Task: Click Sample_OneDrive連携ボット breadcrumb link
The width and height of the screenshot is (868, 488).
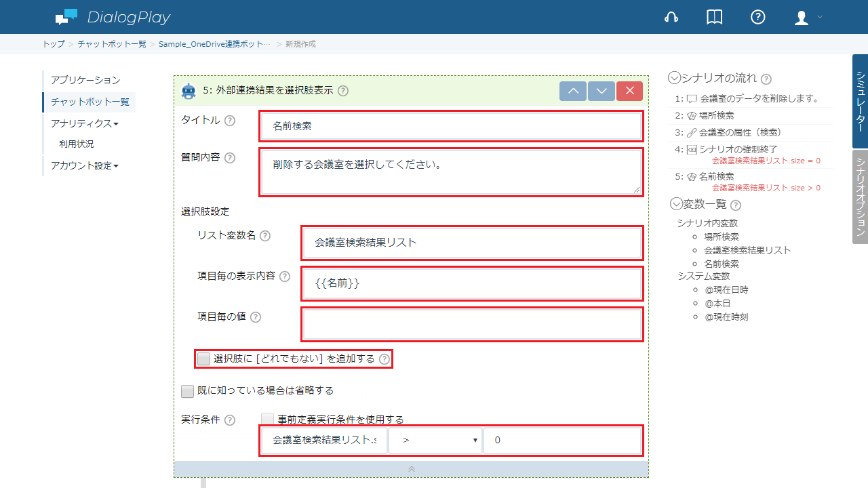Action: tap(214, 44)
